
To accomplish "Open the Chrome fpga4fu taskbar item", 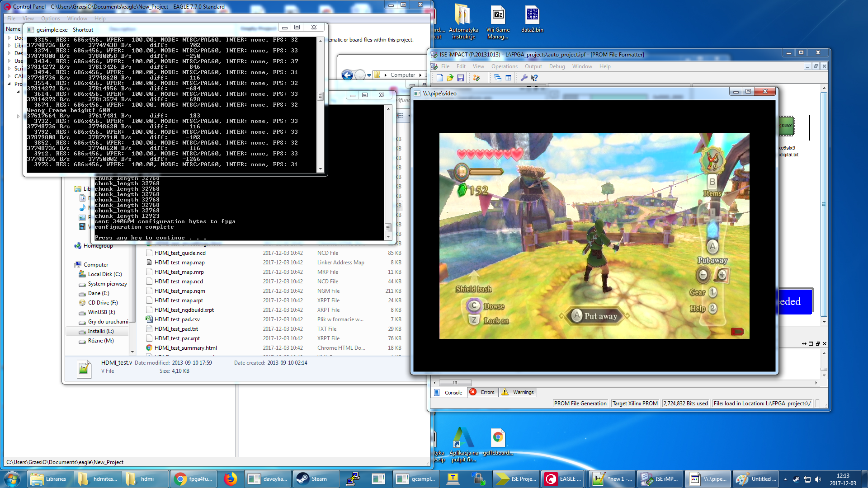I will (x=194, y=479).
